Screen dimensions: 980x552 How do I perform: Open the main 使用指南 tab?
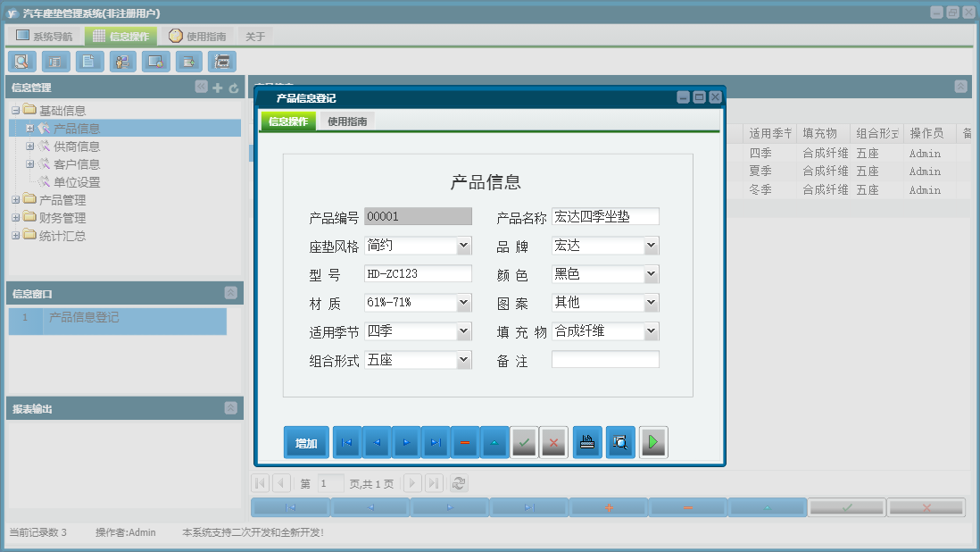[x=197, y=37]
